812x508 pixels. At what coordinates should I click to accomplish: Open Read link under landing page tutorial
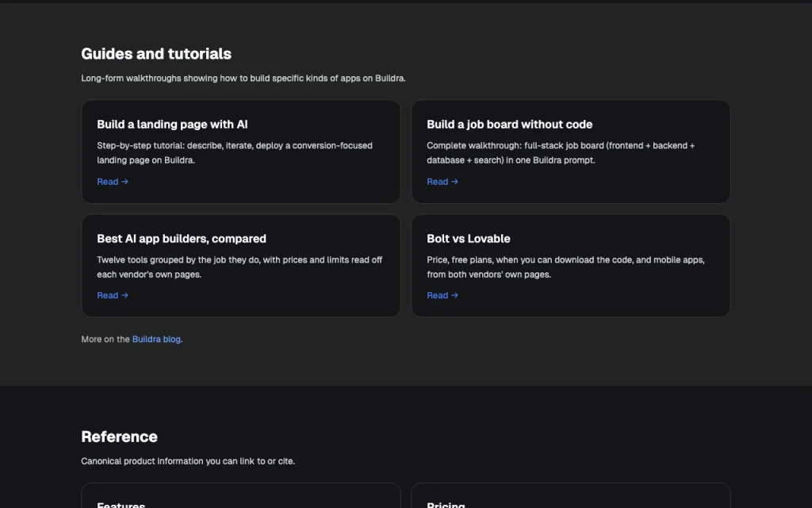[113, 182]
